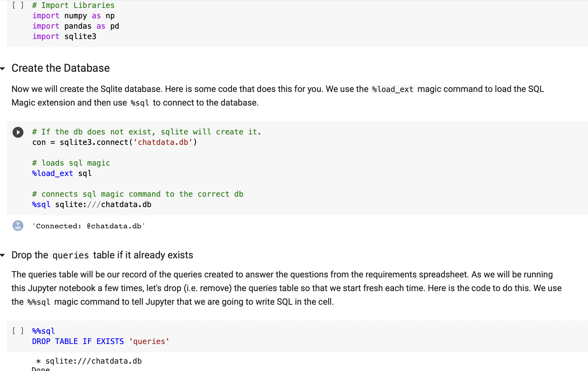Screen dimensions: 588x371
Task: Click the 'chatdata.db' string in the connect call
Action: pos(163,142)
